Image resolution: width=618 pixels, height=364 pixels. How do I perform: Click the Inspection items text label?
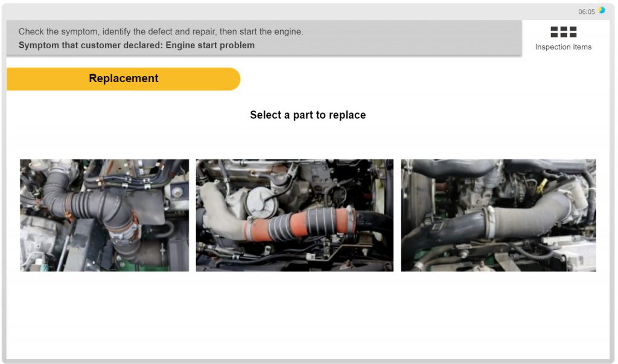click(x=563, y=47)
